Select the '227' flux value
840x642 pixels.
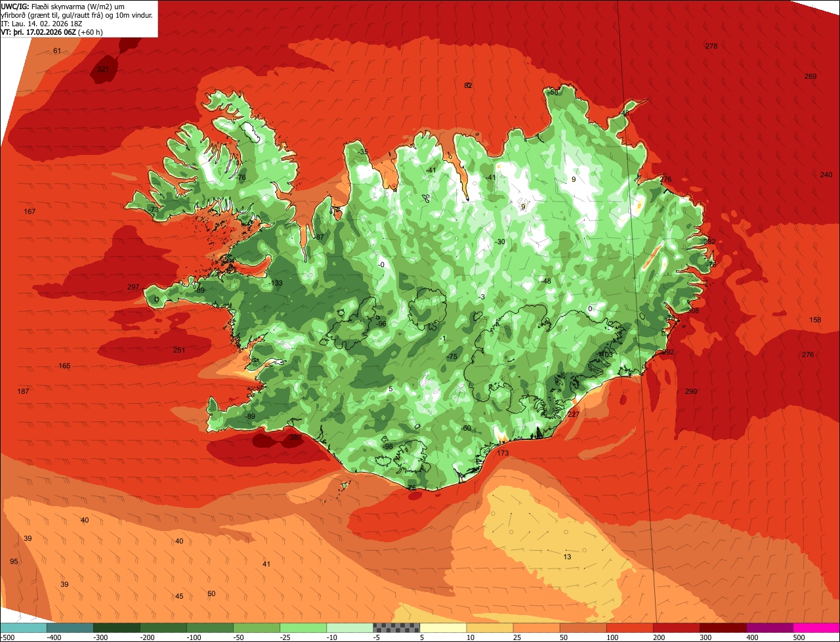tap(574, 414)
